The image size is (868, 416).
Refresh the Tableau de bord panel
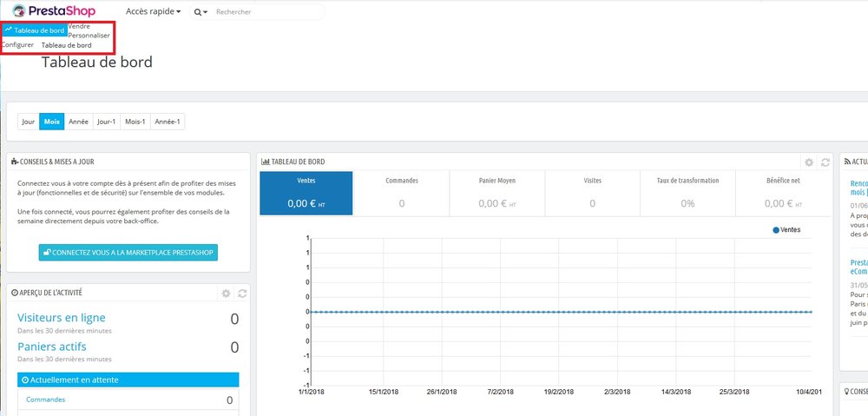[x=825, y=162]
